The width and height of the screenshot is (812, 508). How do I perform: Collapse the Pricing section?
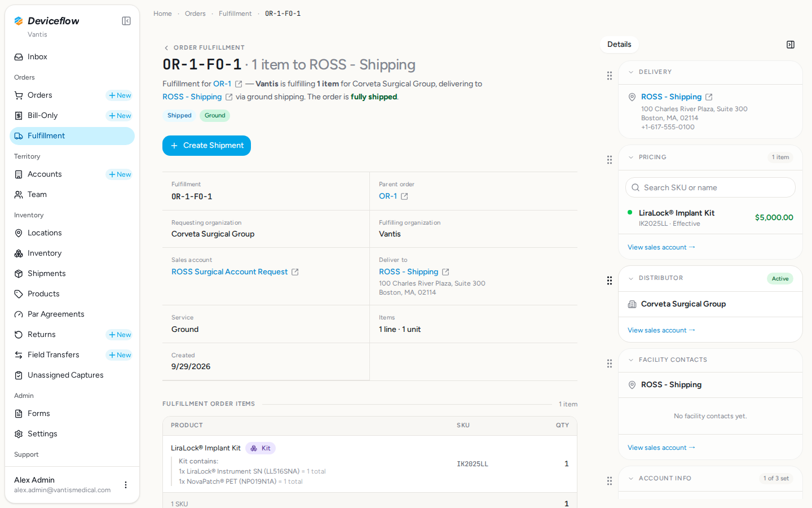(x=631, y=157)
